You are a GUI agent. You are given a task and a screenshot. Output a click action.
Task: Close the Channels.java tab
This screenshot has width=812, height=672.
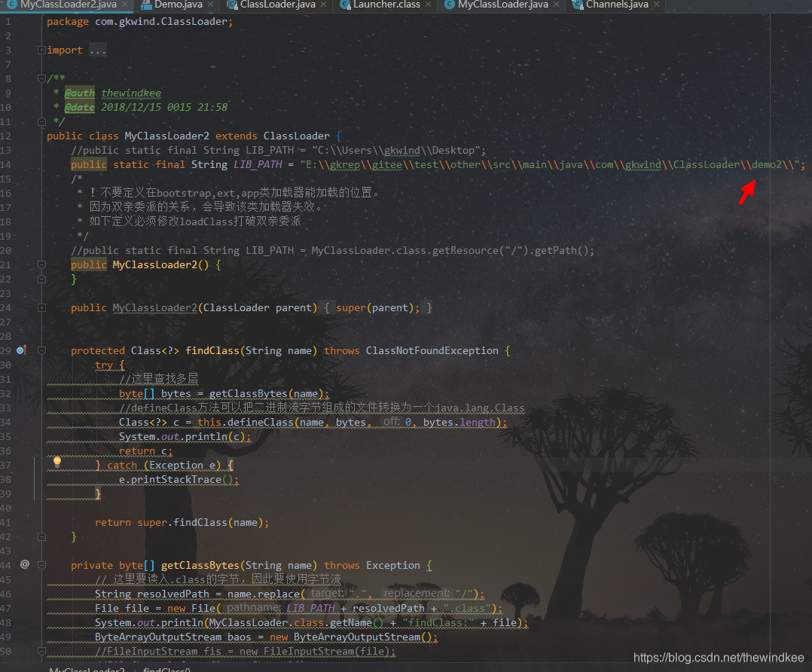657,5
